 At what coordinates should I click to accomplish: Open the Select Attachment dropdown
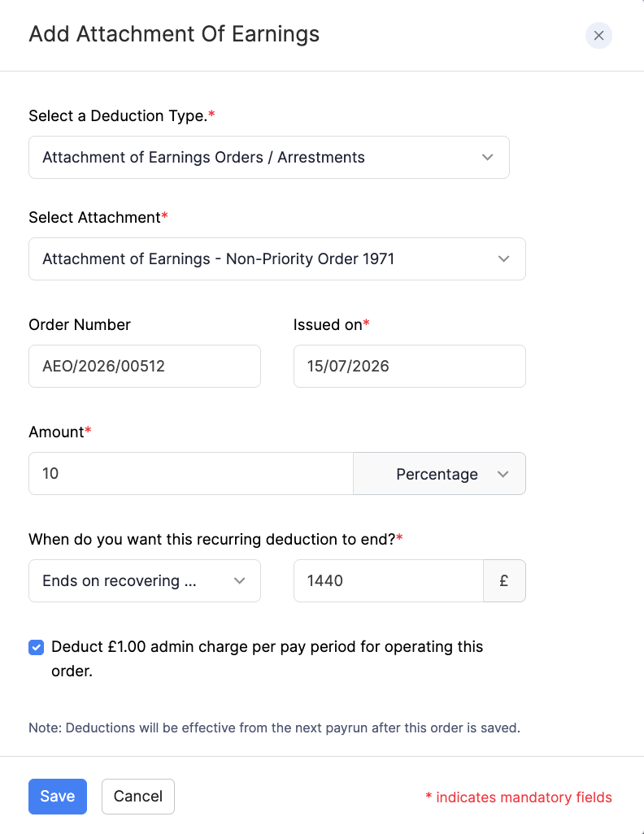coord(276,259)
